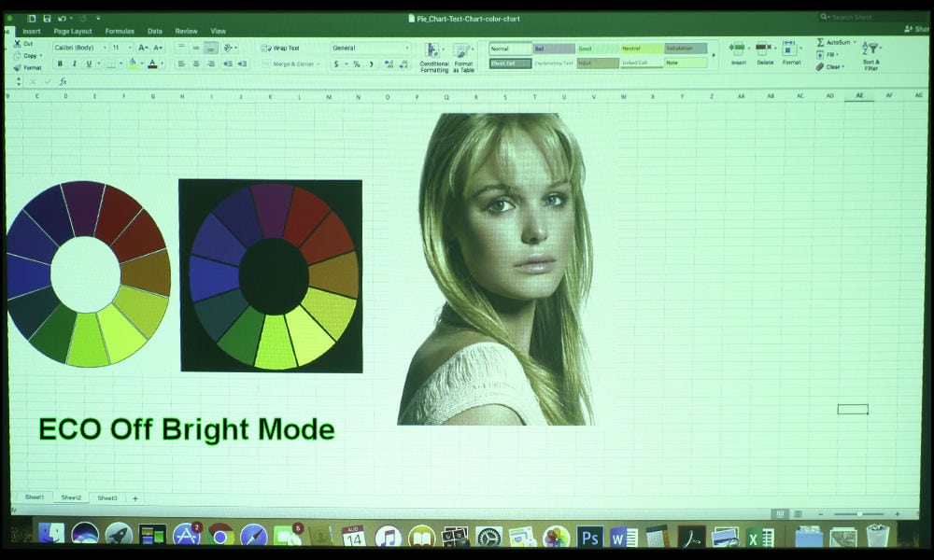Click the Increase Font Size icon
934x560 pixels.
[142, 47]
